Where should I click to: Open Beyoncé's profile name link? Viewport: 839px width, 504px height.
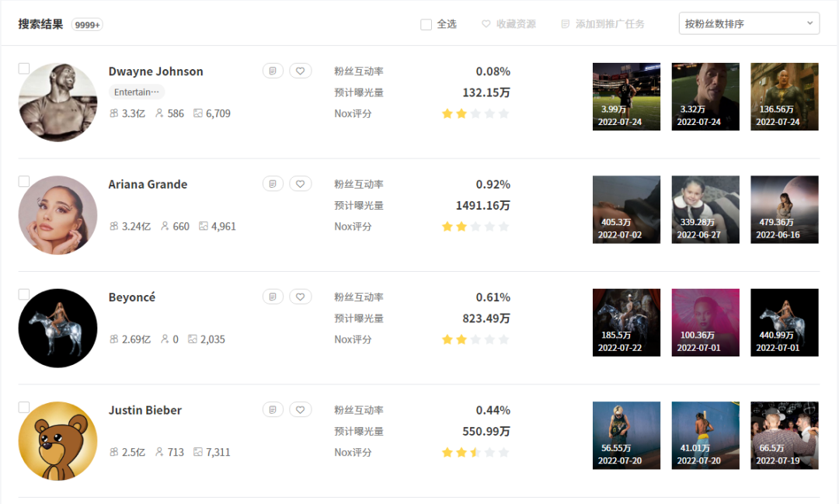pyautogui.click(x=132, y=297)
